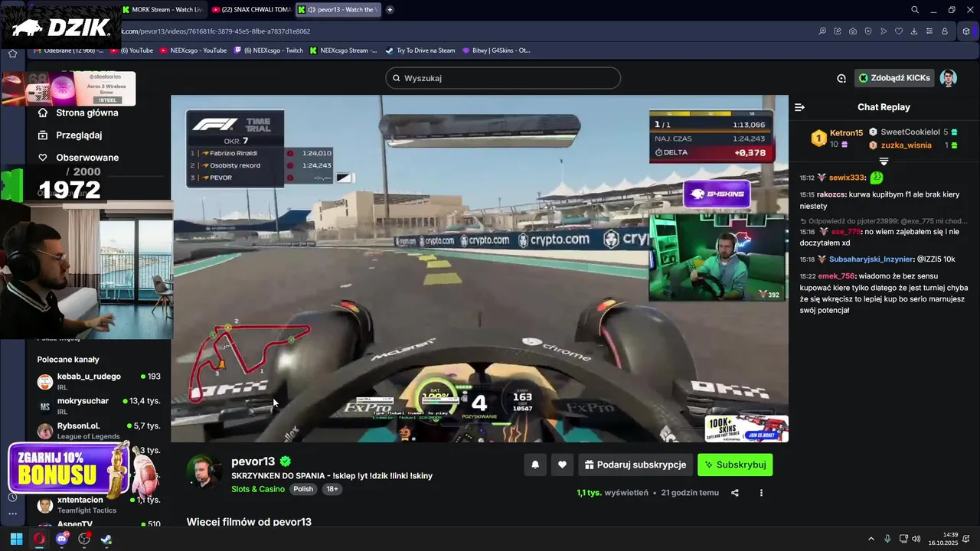The width and height of the screenshot is (980, 551).
Task: Click the snapshot camera toolbar icon
Action: pyautogui.click(x=853, y=31)
